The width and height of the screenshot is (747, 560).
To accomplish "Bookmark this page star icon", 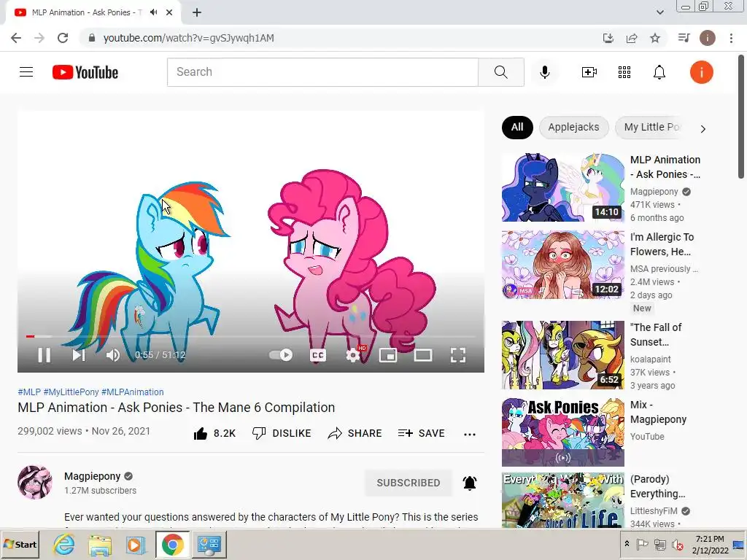I will [x=655, y=38].
